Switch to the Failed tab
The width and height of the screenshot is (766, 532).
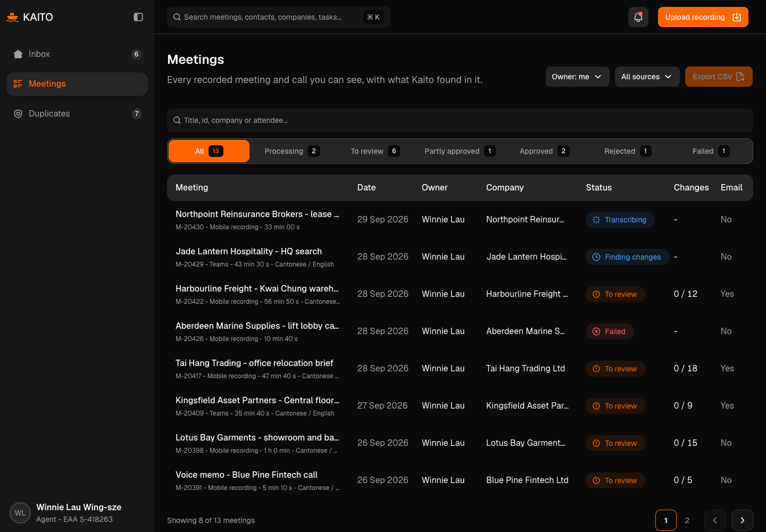[x=711, y=151]
